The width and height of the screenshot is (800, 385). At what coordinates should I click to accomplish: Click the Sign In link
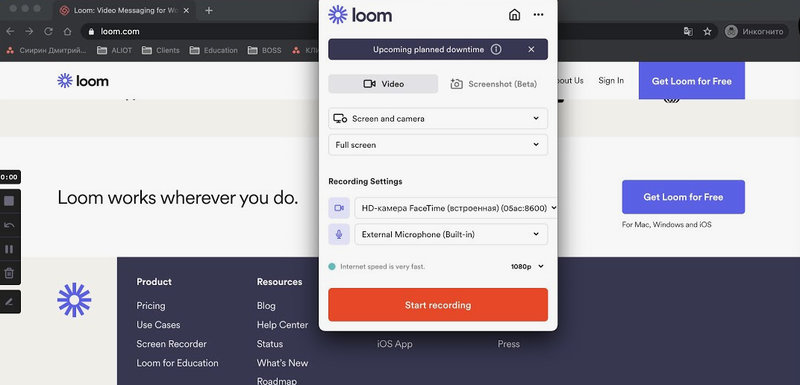coord(611,81)
